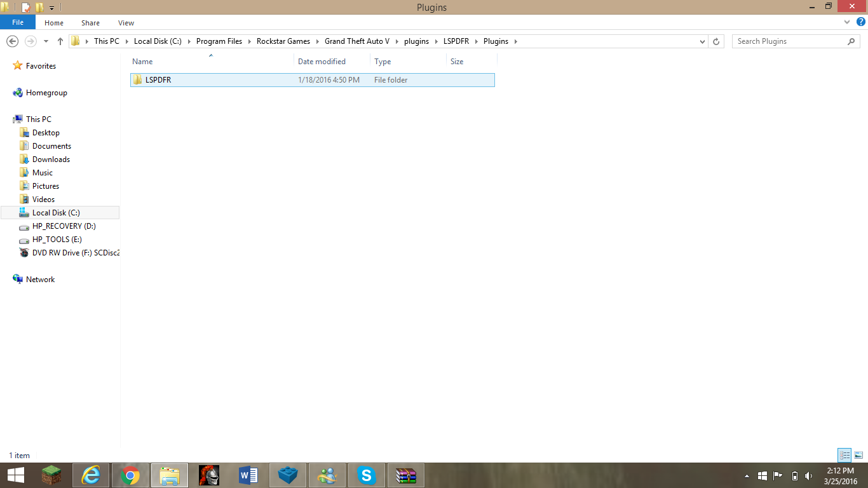
Task: Open WinRAR from the taskbar
Action: 405,475
